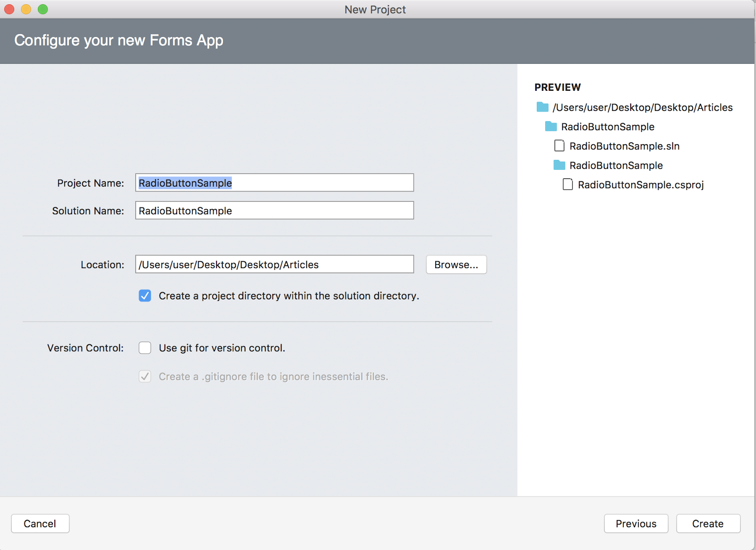Click the Previous button
756x550 pixels.
coord(636,524)
